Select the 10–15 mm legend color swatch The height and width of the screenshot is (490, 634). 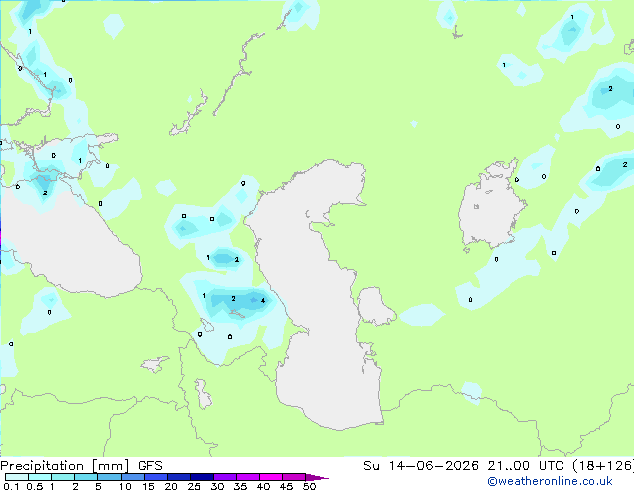(x=132, y=477)
